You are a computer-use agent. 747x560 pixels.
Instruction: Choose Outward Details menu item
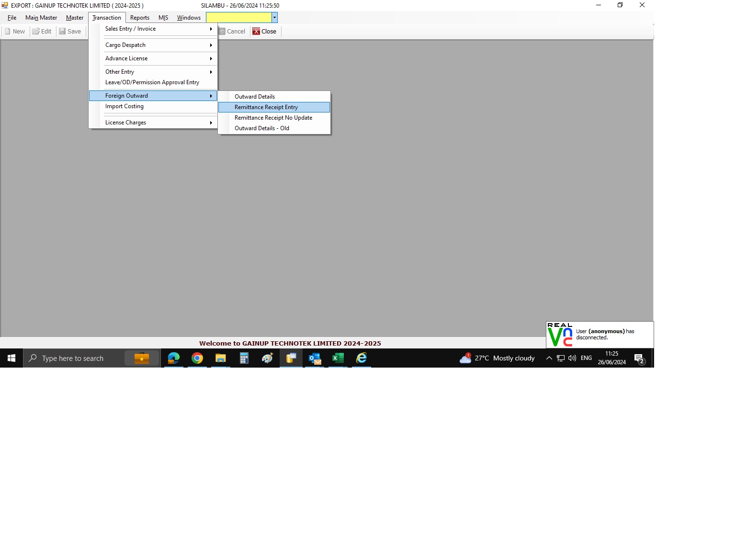click(255, 97)
